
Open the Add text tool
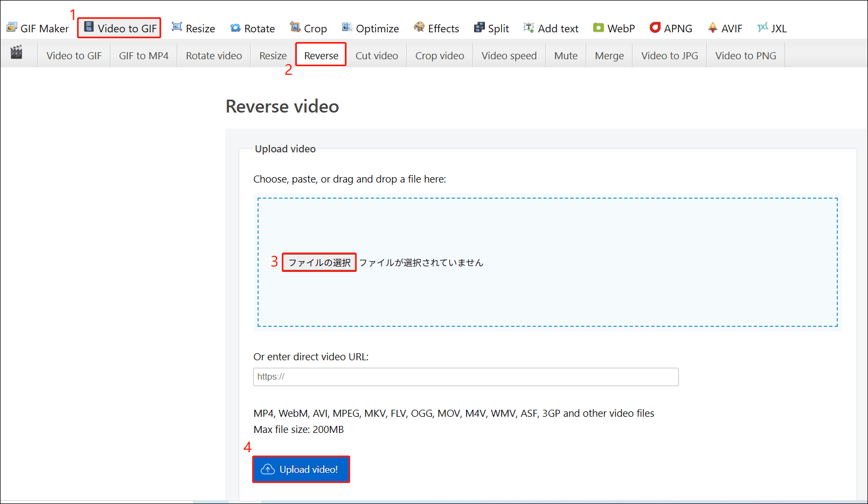coord(551,28)
